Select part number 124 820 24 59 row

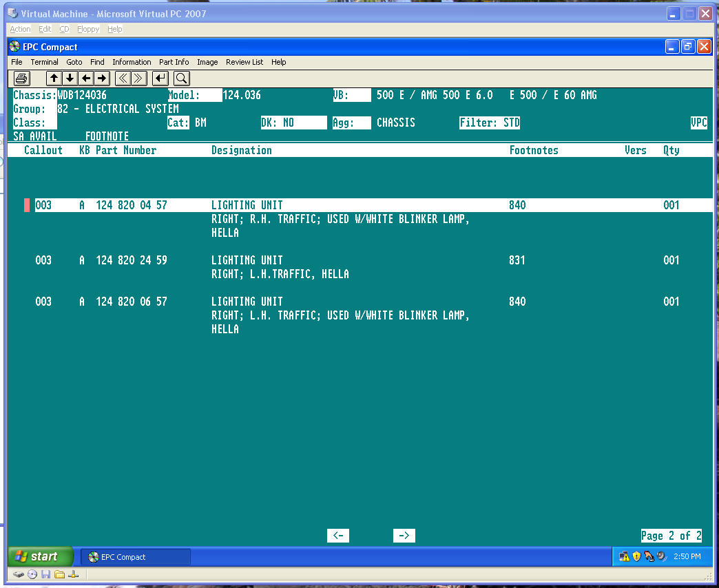coord(131,260)
